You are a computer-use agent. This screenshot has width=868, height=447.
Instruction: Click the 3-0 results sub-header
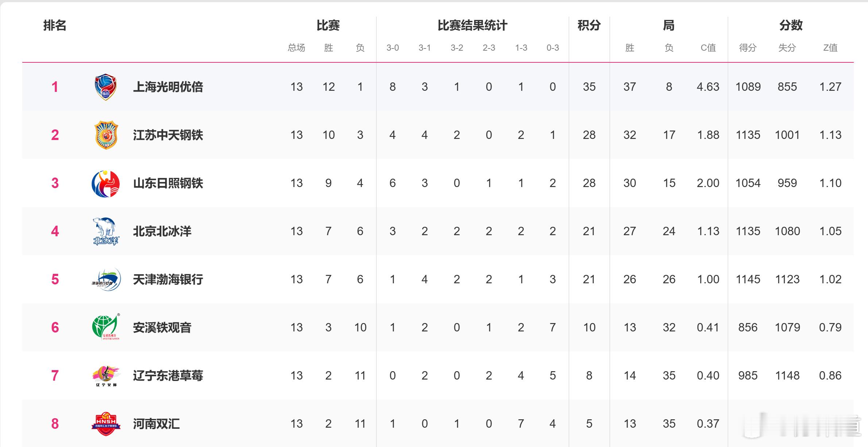(x=392, y=48)
